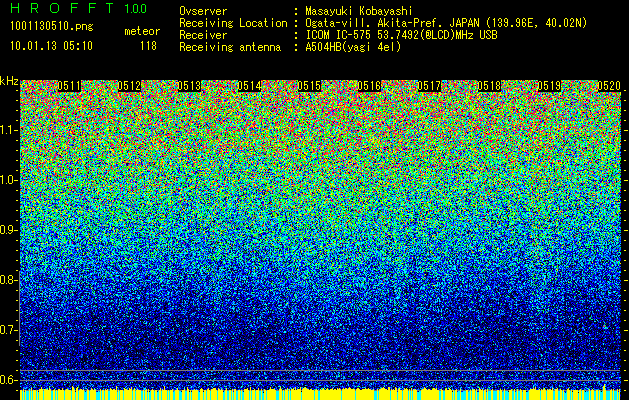Screen dimensions: 629x400
Task: Click the 0514 time marker label
Action: pos(250,86)
